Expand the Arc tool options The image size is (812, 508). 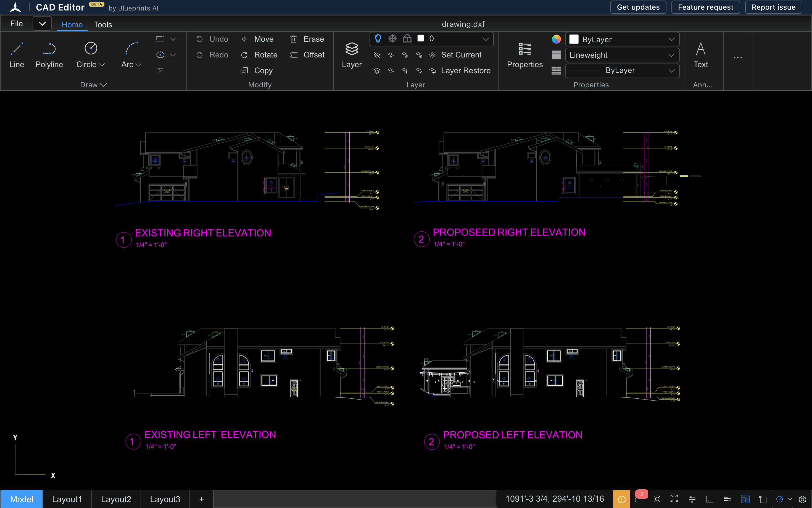138,65
